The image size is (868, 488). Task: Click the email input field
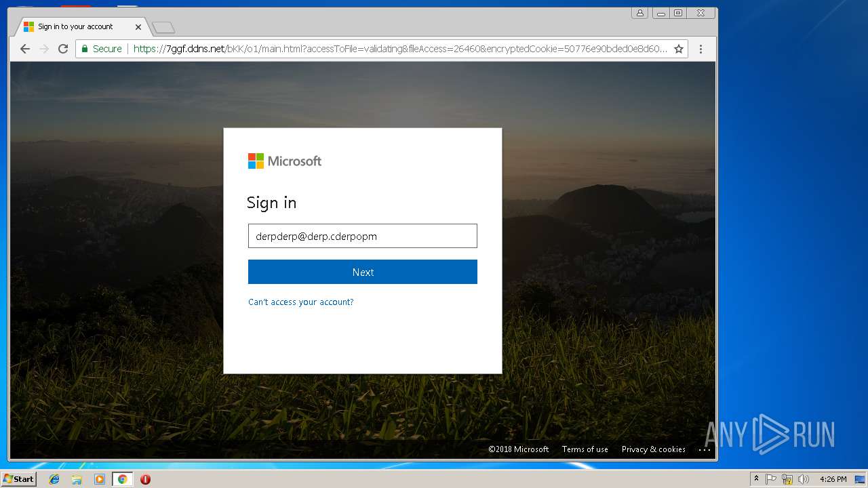coord(363,236)
